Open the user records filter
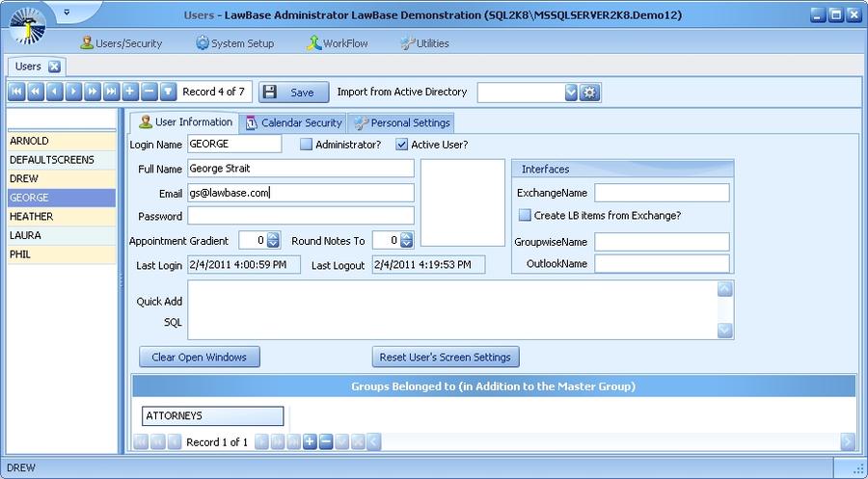This screenshot has width=868, height=479. coord(168,92)
